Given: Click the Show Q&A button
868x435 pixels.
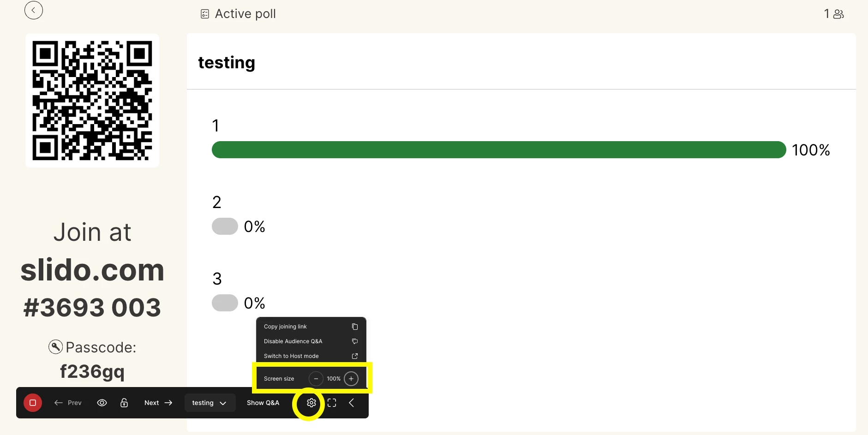Looking at the screenshot, I should (263, 403).
